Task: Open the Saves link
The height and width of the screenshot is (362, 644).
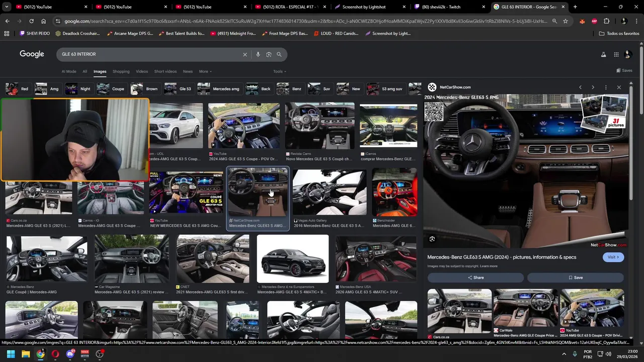Action: (624, 71)
